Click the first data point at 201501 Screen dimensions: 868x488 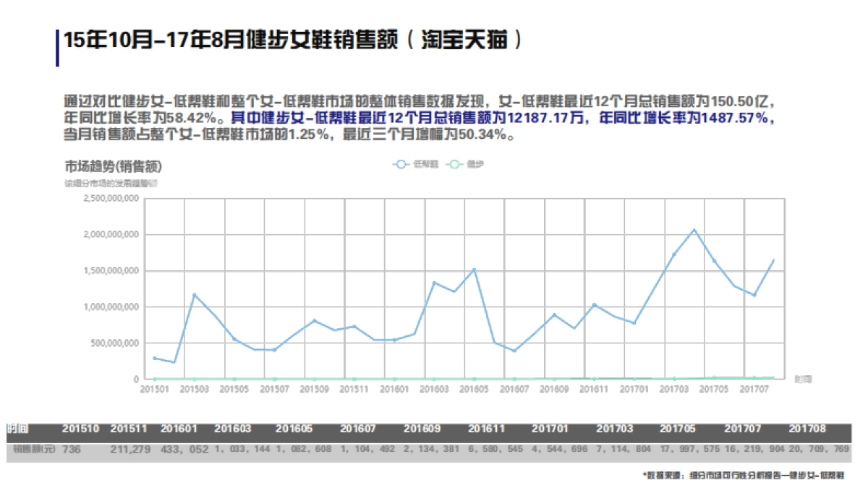(153, 358)
